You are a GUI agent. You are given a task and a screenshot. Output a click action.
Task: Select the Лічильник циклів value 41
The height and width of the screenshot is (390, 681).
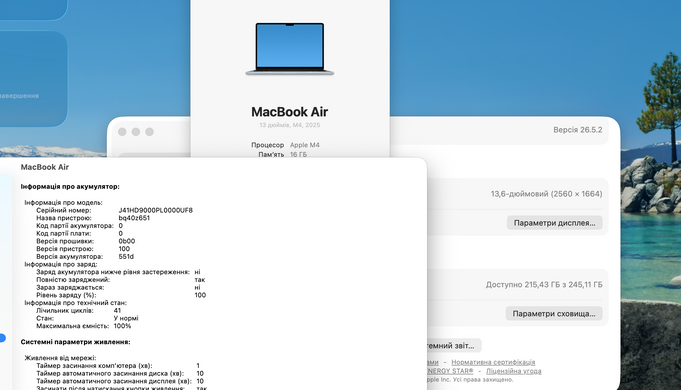[x=117, y=311]
